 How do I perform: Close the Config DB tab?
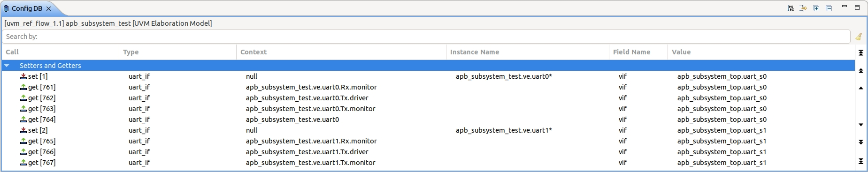pyautogui.click(x=48, y=8)
